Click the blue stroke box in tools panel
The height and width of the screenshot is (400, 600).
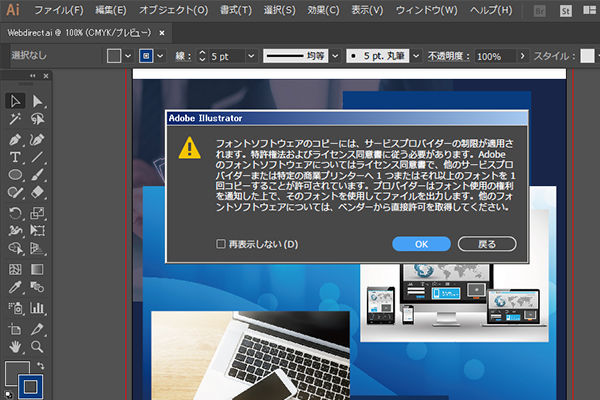tap(30, 387)
